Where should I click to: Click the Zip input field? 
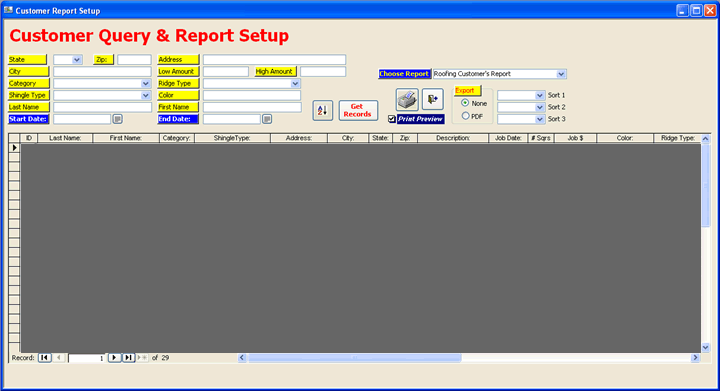click(134, 60)
